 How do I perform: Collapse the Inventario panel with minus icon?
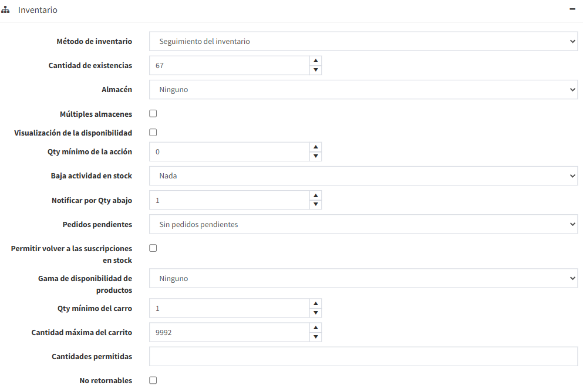pyautogui.click(x=572, y=9)
